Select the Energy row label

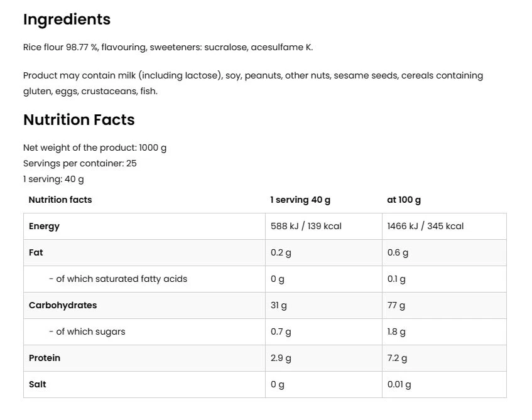pyautogui.click(x=44, y=226)
